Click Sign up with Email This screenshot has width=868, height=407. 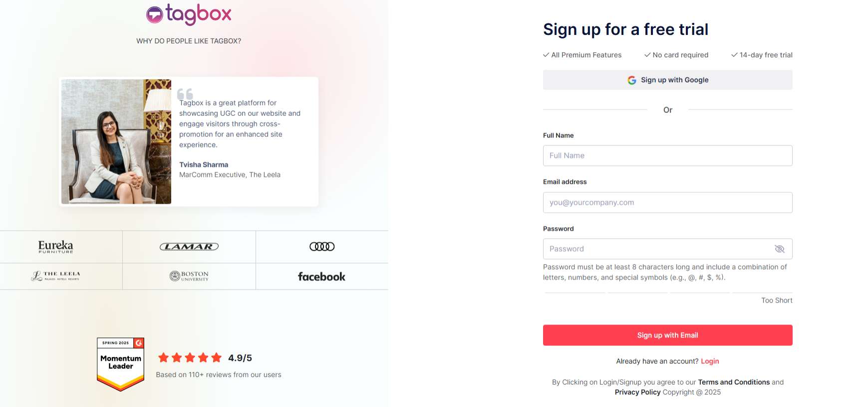(667, 335)
